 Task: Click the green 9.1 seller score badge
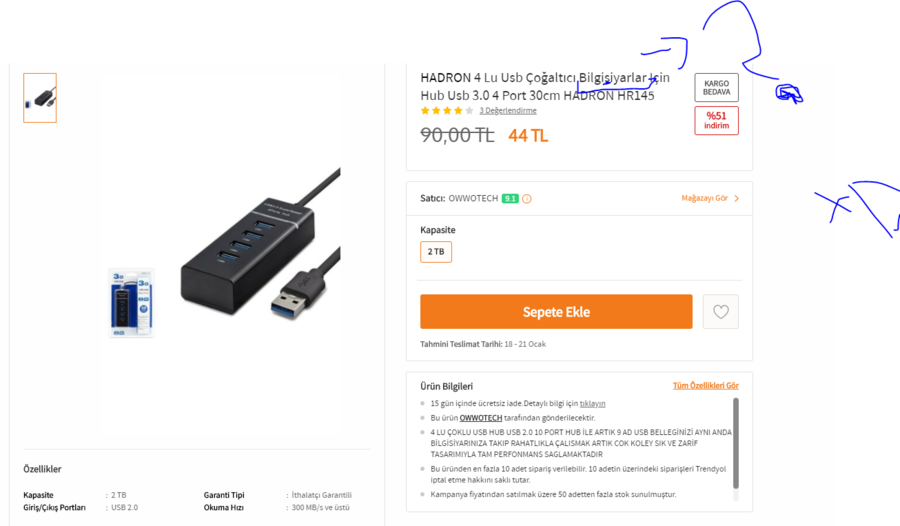(510, 199)
